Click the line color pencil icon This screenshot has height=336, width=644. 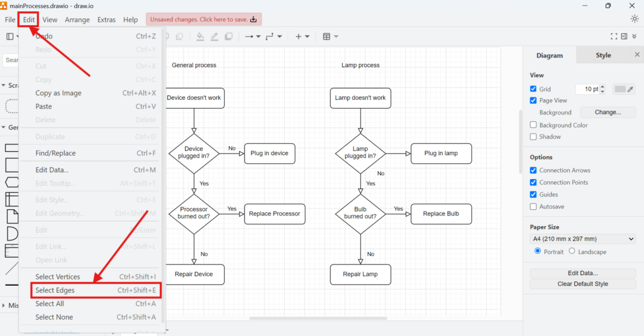pos(214,37)
